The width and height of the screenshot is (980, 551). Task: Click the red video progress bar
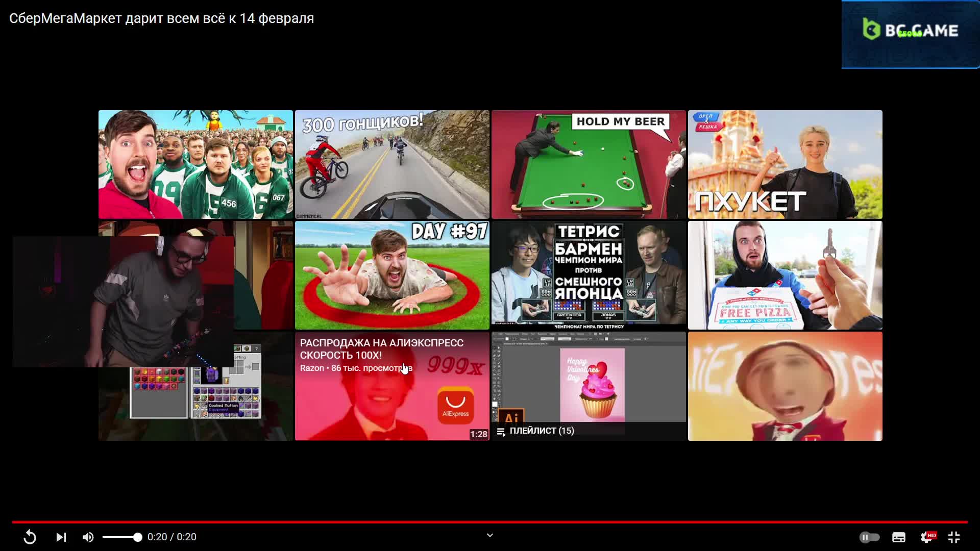(490, 522)
